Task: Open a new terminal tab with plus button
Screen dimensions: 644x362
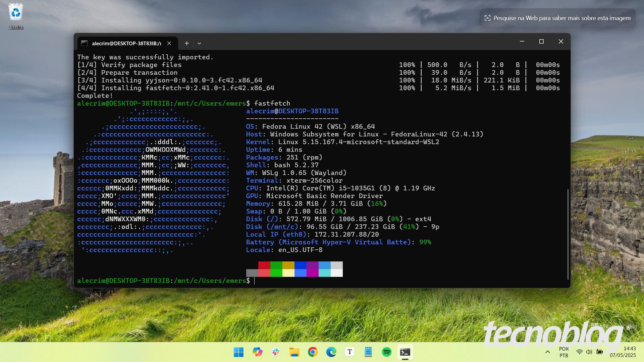Action: [x=187, y=43]
